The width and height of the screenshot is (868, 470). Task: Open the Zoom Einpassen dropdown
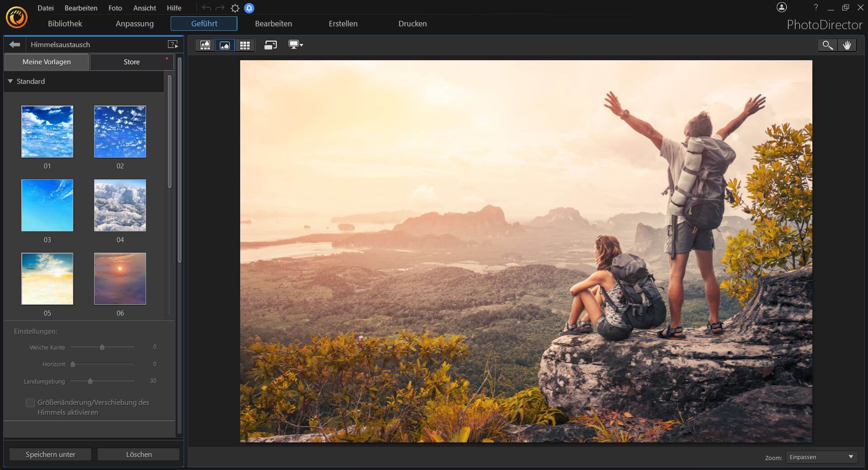pyautogui.click(x=822, y=457)
